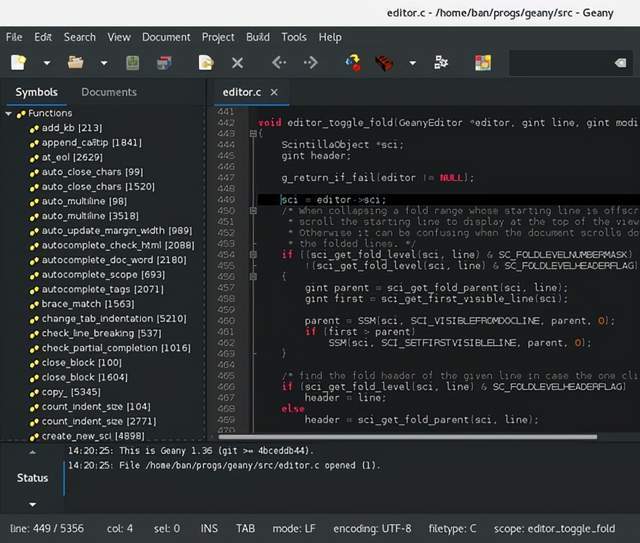The height and width of the screenshot is (543, 640).
Task: Click the New file toolbar icon
Action: click(18, 63)
